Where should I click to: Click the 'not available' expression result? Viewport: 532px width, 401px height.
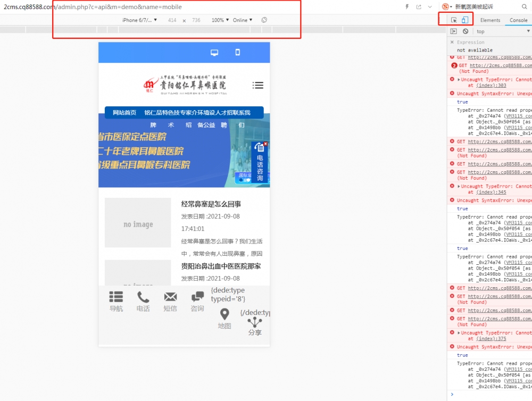(x=475, y=50)
